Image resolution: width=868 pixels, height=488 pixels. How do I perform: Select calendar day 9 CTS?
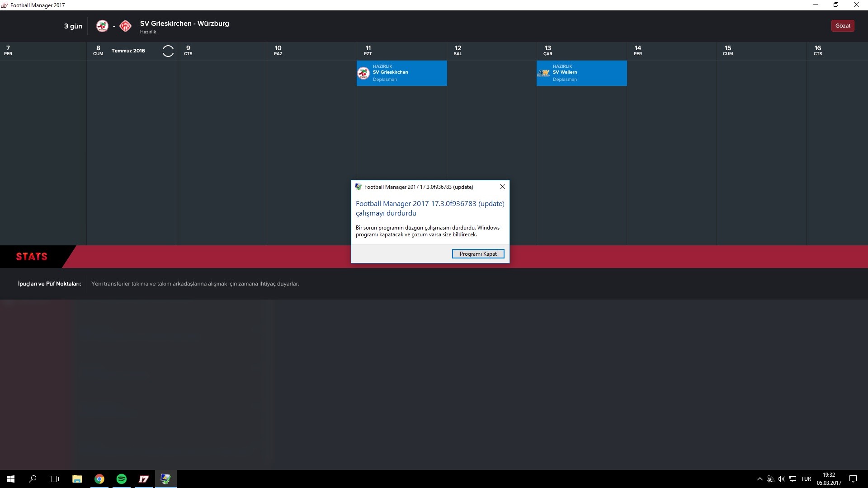[x=188, y=51]
